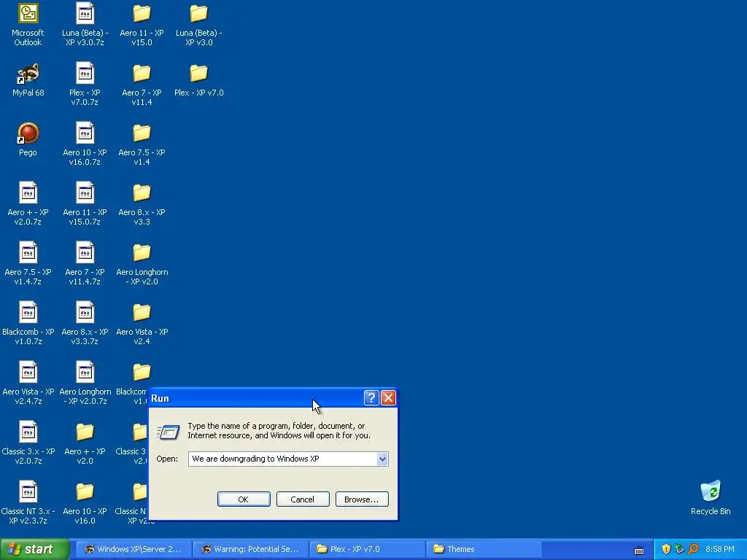The width and height of the screenshot is (747, 560).
Task: Select the Recycle Bin icon
Action: (x=711, y=498)
